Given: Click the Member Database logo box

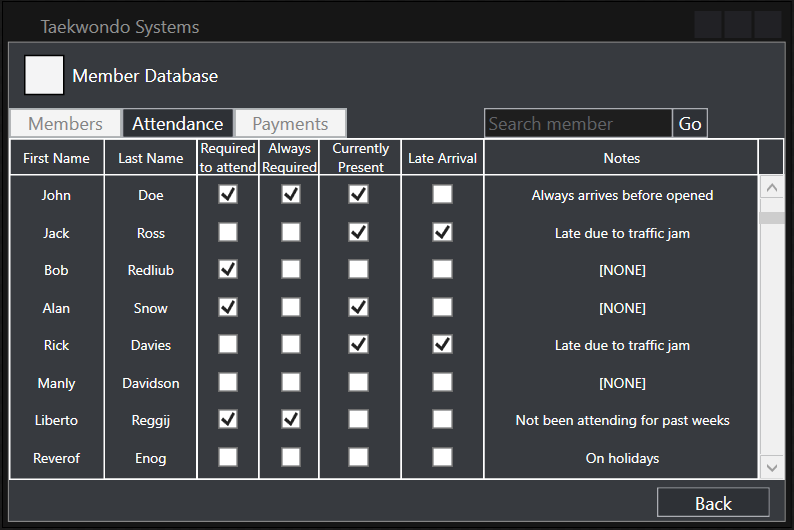Looking at the screenshot, I should click(x=44, y=75).
